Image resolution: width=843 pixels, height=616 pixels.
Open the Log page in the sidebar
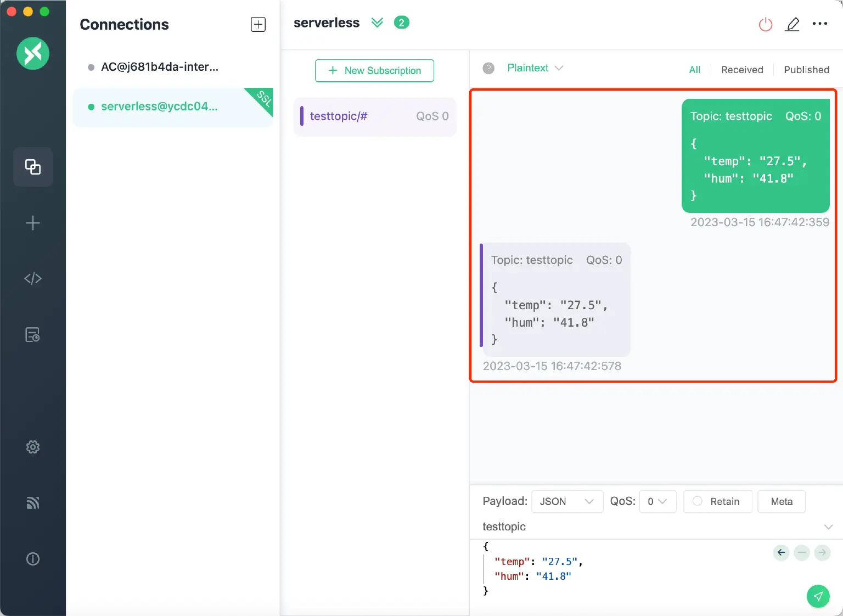[33, 335]
